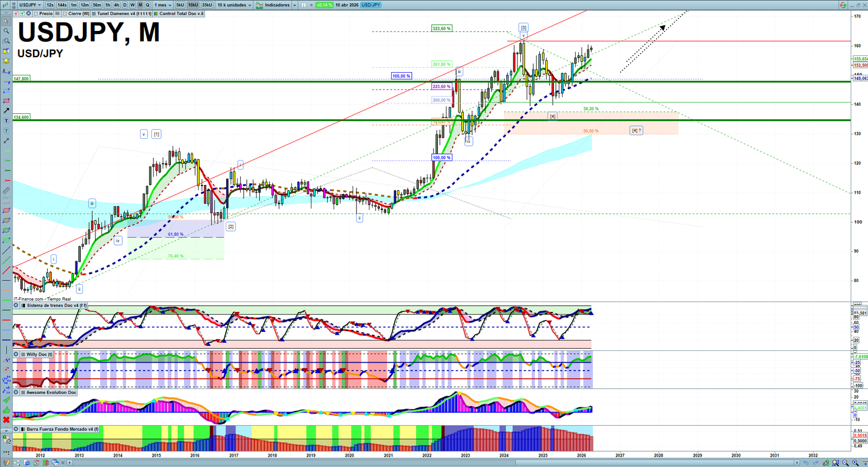The width and height of the screenshot is (868, 467).
Task: Select the D daily timeframe
Action: tap(124, 5)
